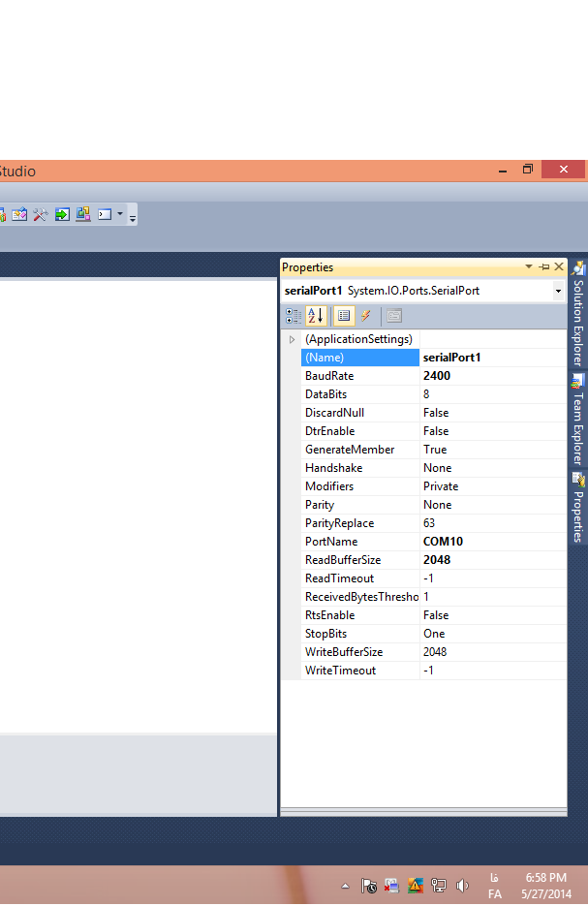
Task: Click the overlapping colored squares toolbar icon
Action: click(83, 214)
